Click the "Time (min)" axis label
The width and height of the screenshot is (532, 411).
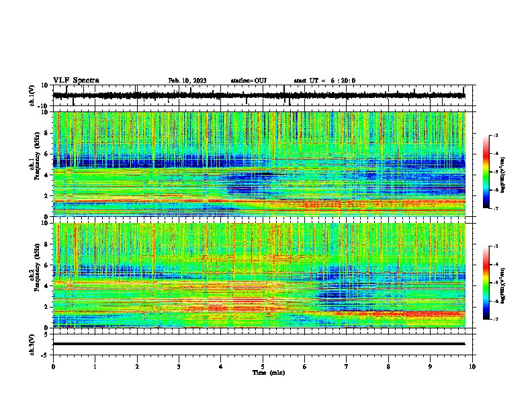click(269, 373)
